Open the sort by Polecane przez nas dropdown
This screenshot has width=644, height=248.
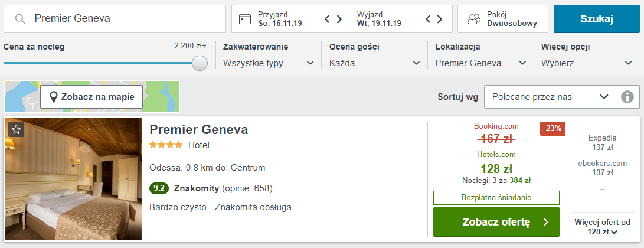[x=550, y=97]
